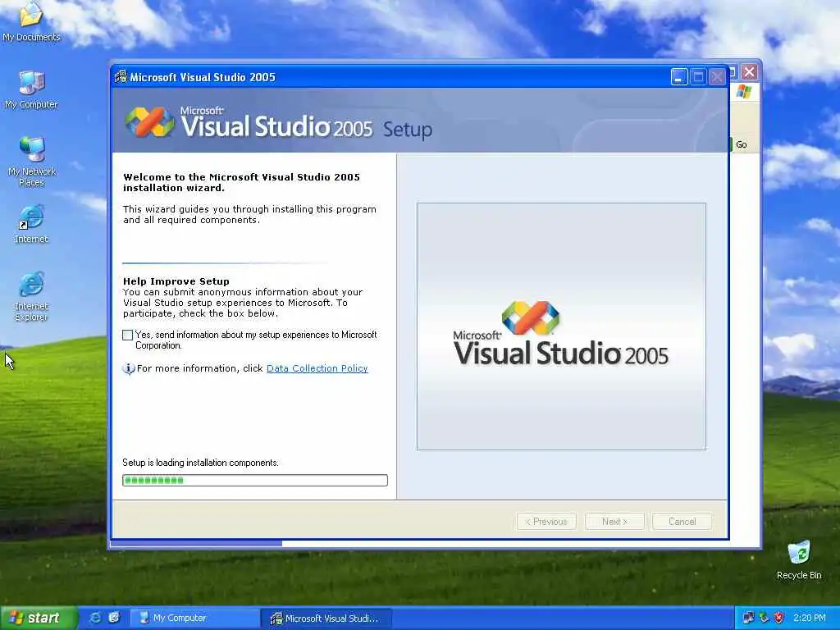Click the red security shield tray icon
The width and height of the screenshot is (840, 630).
(x=779, y=618)
